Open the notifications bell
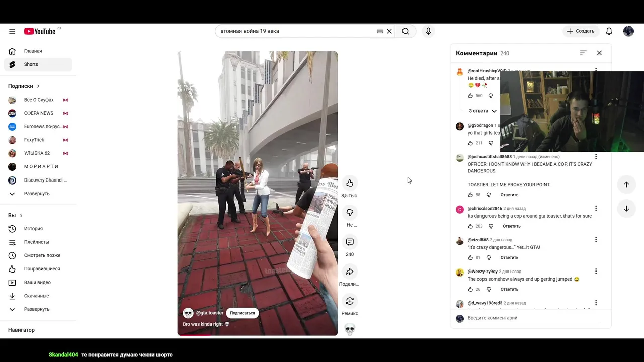Image resolution: width=644 pixels, height=362 pixels. tap(609, 31)
